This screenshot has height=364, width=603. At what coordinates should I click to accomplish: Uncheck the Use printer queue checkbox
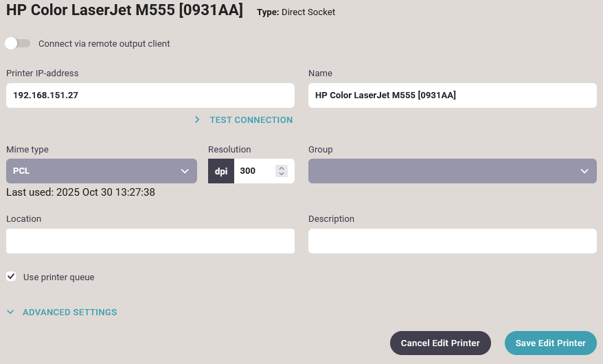(x=11, y=277)
